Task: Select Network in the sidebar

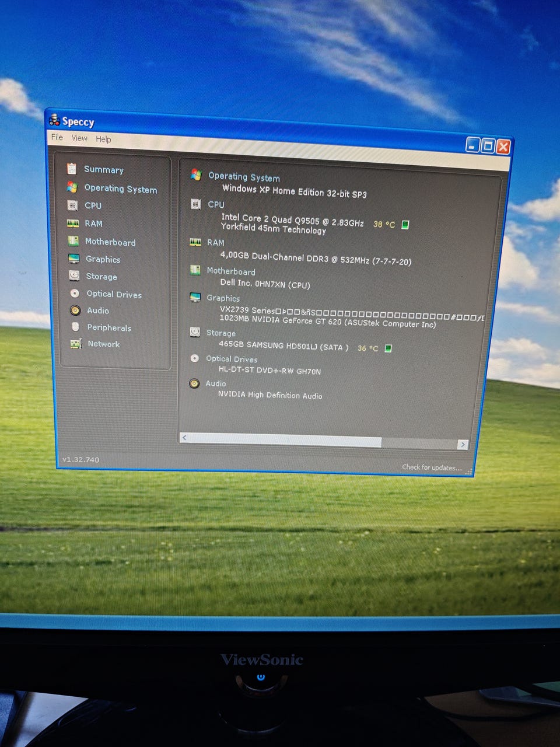Action: (x=104, y=344)
